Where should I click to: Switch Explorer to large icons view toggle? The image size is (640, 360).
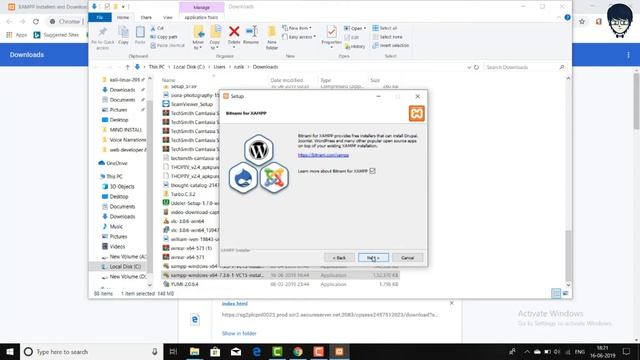pyautogui.click(x=566, y=293)
